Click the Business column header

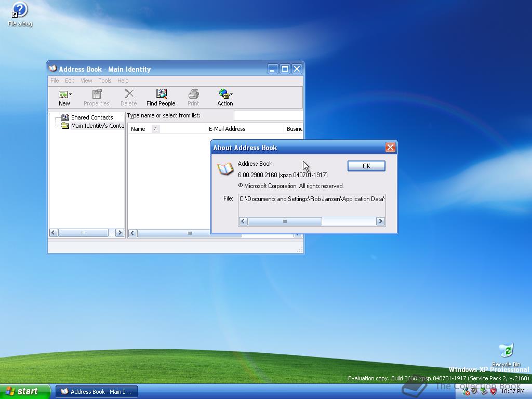(x=294, y=129)
